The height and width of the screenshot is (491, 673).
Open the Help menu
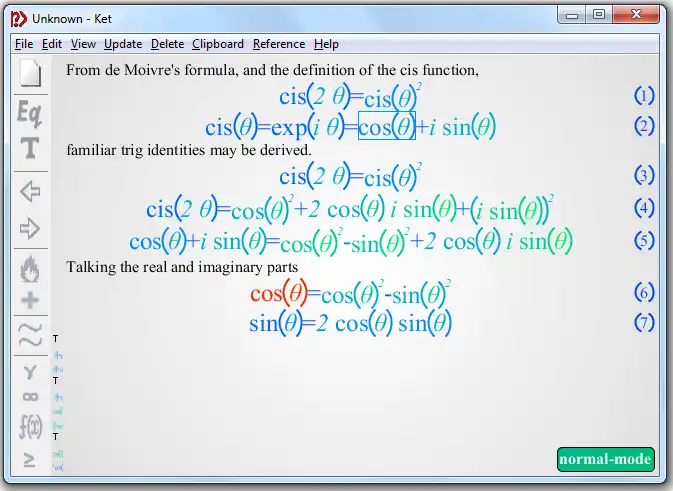[x=326, y=44]
